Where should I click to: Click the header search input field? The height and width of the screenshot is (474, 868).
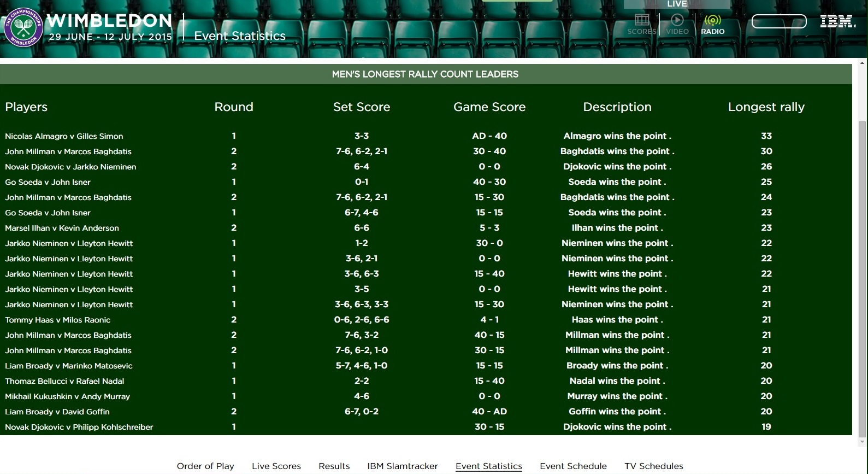[x=779, y=21]
